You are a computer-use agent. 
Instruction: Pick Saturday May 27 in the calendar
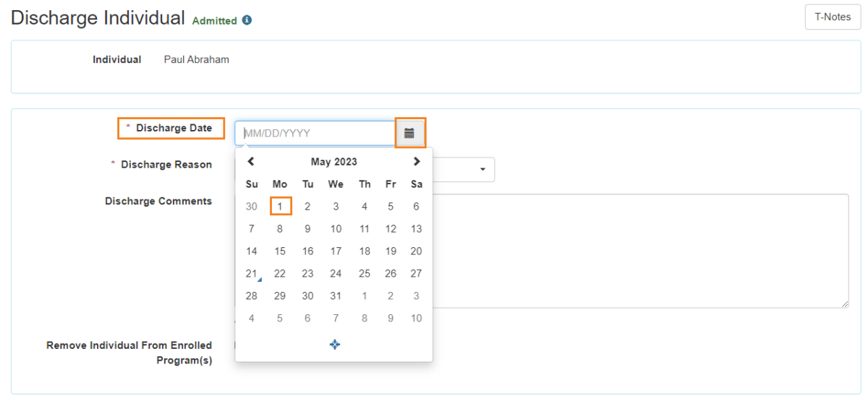(416, 274)
